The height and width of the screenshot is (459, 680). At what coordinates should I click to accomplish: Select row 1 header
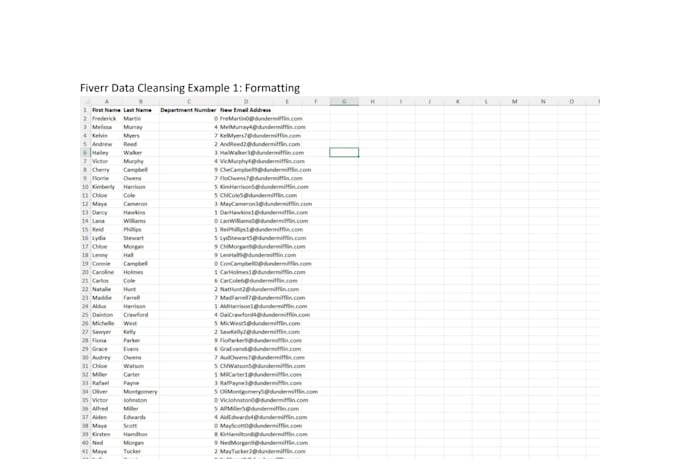point(85,110)
